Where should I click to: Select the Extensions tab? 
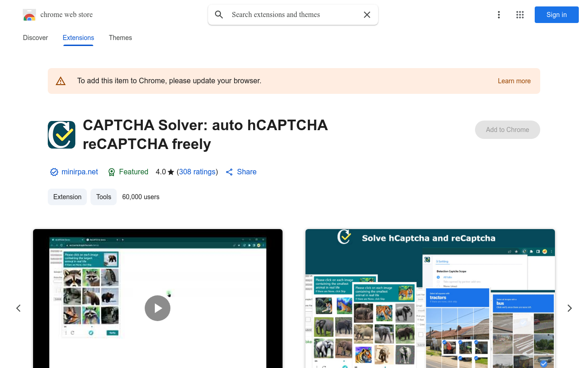click(79, 38)
